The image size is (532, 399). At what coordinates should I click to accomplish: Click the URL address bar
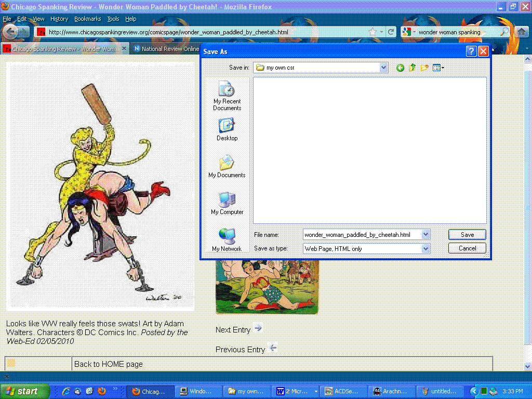tap(207, 32)
